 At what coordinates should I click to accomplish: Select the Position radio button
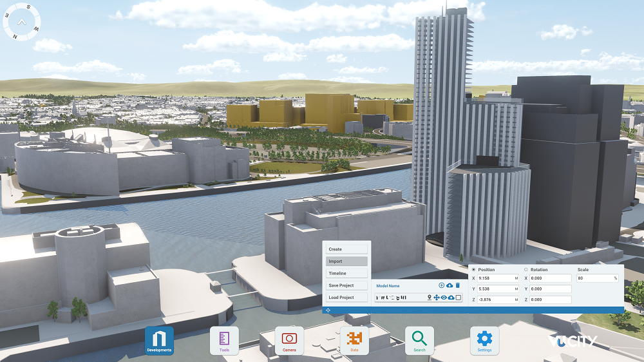click(473, 269)
